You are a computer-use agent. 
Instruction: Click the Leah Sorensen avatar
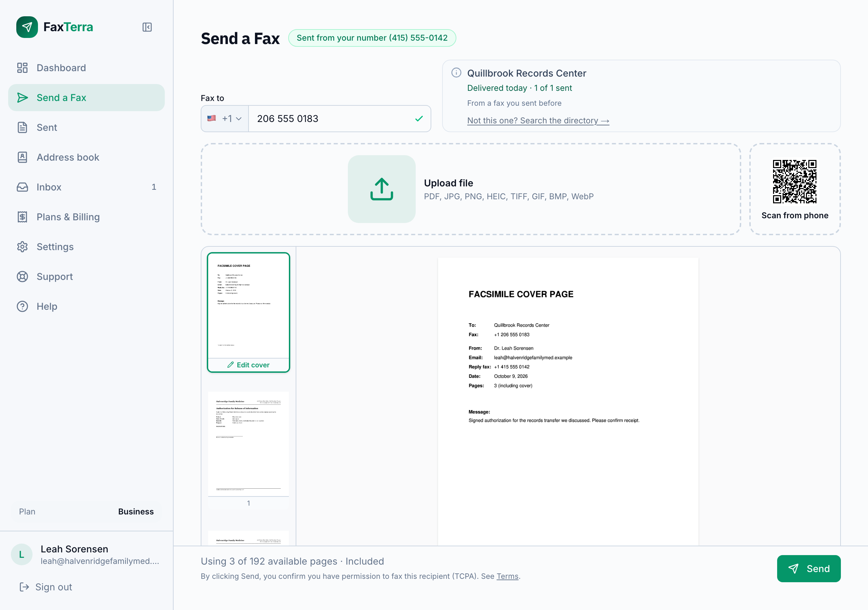(x=22, y=554)
